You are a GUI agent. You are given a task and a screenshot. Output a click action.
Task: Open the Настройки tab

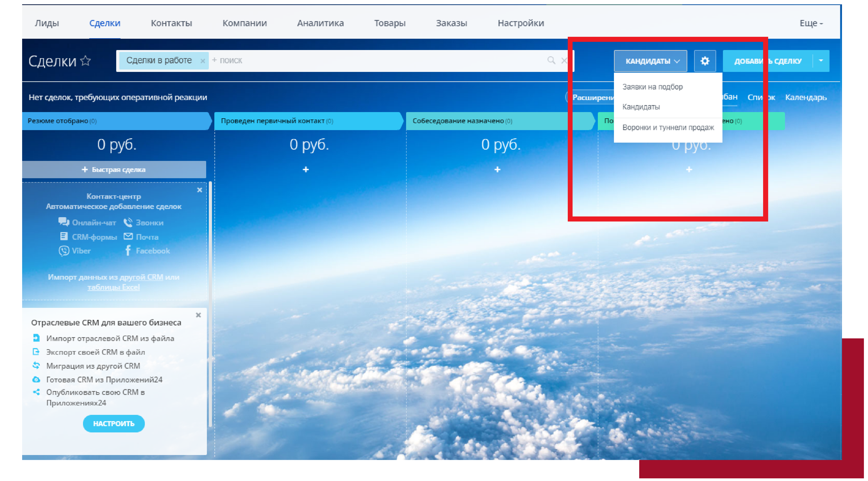click(x=521, y=23)
